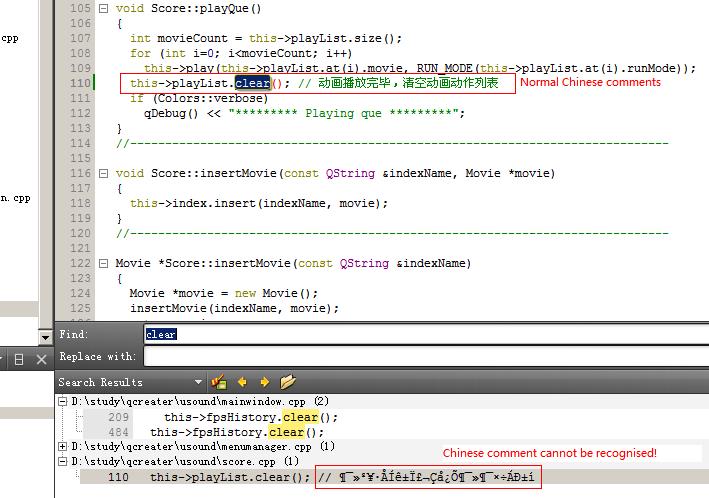709x498 pixels.
Task: Click the highlighted 'clear' word in editor
Action: (x=252, y=83)
